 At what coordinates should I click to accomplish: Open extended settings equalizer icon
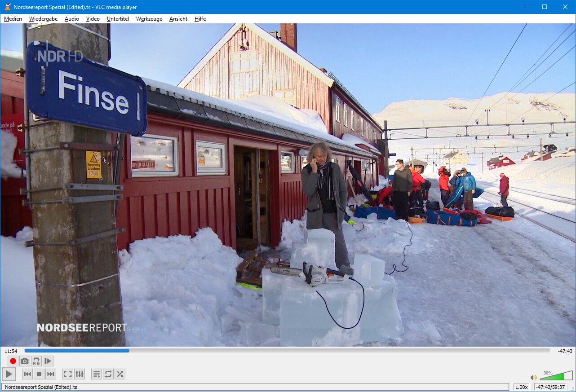coord(79,374)
